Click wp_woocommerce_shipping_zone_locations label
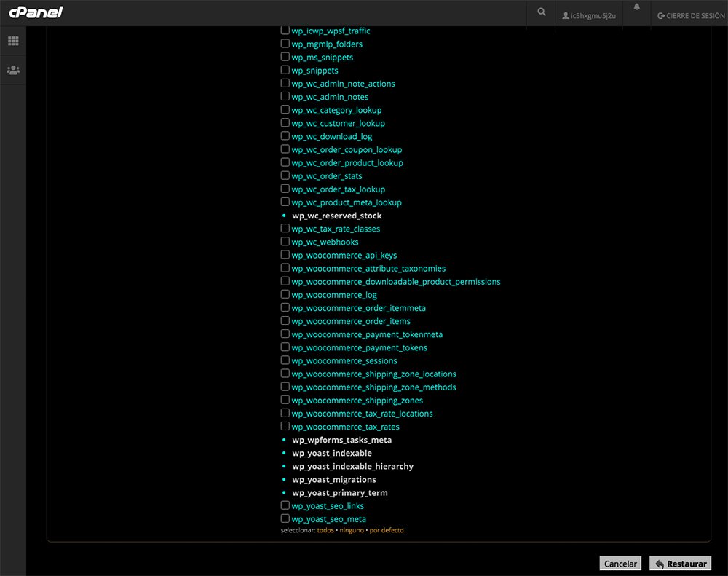The image size is (728, 576). [x=373, y=374]
